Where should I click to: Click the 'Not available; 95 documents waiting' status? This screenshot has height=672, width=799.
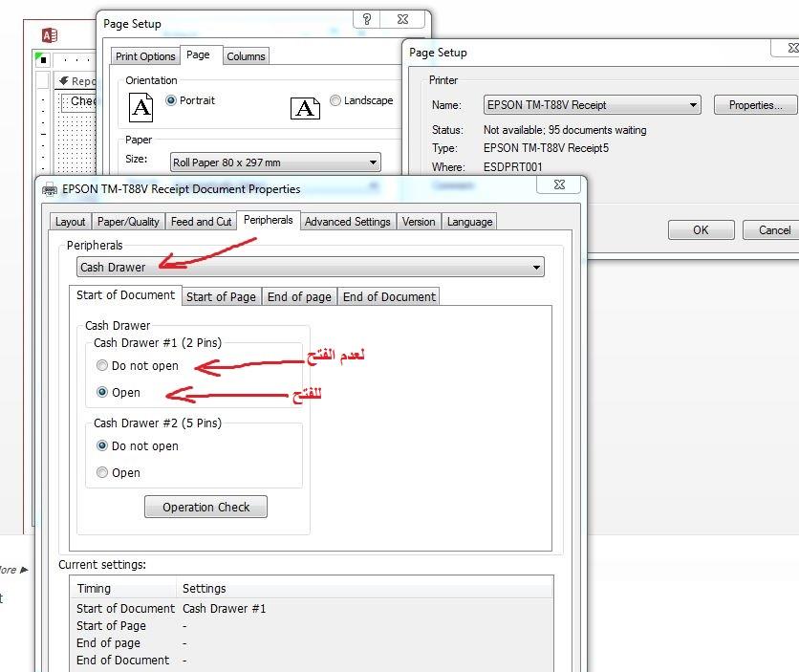pyautogui.click(x=565, y=130)
